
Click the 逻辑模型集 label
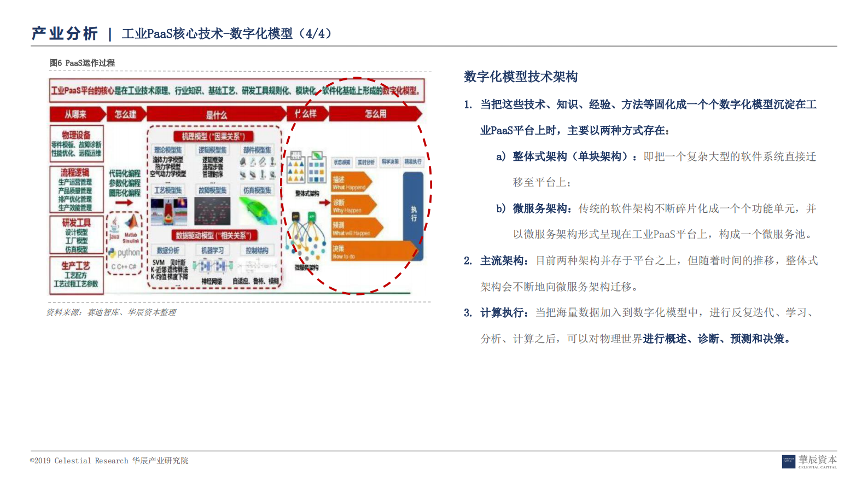tap(212, 150)
